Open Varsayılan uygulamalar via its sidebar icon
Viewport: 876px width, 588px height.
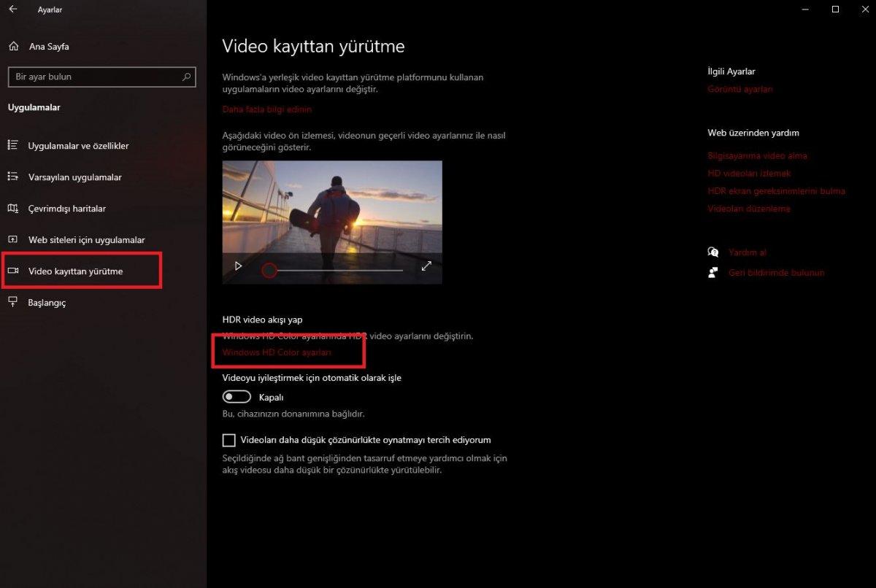14,177
